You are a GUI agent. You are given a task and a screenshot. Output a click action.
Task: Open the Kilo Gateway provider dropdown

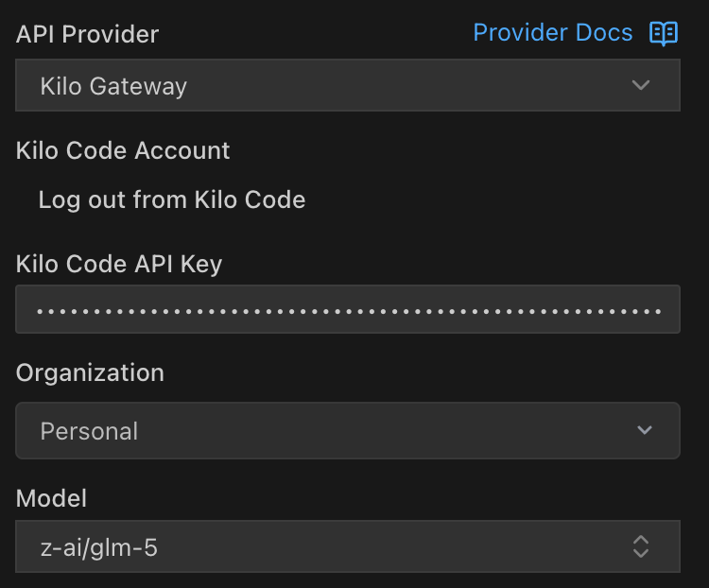coord(348,85)
